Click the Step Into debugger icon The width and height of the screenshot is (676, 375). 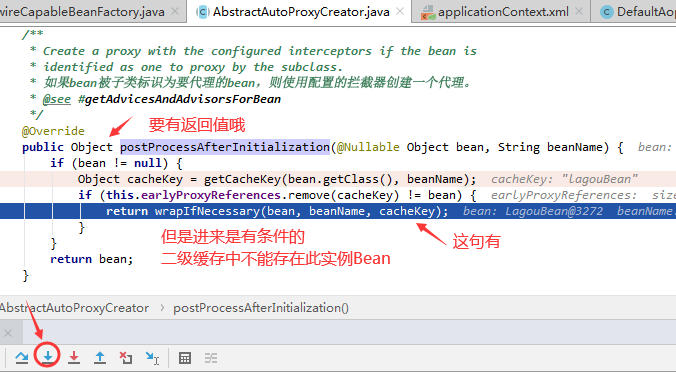point(48,356)
